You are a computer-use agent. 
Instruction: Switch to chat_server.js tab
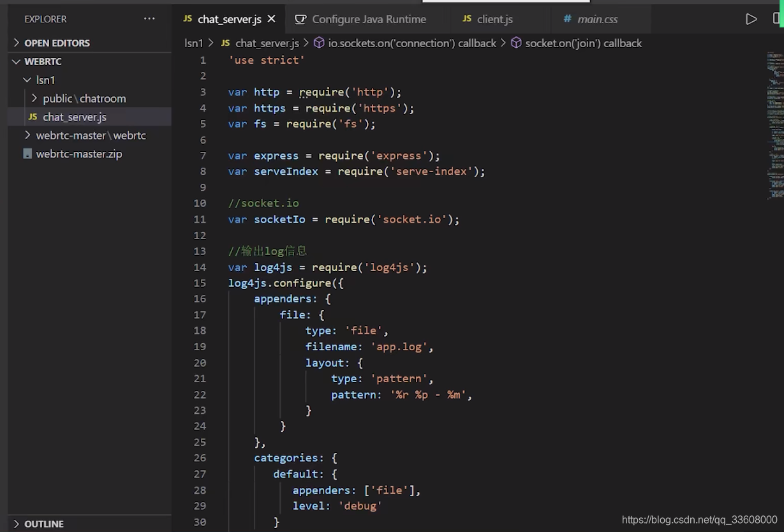tap(229, 19)
